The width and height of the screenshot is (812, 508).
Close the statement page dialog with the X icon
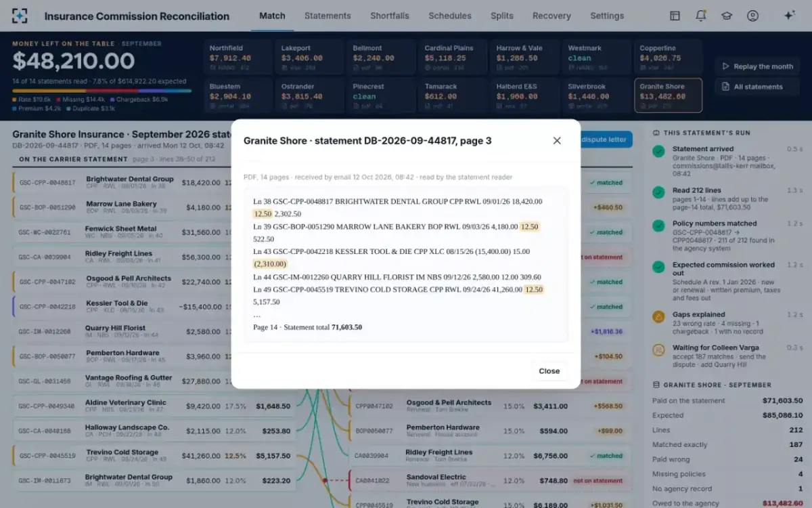pos(557,141)
